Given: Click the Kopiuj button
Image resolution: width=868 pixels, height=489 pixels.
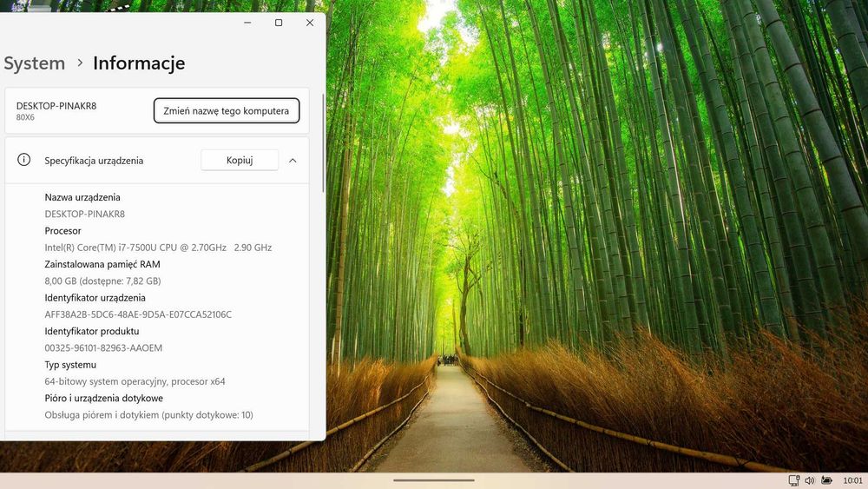Looking at the screenshot, I should (x=240, y=160).
